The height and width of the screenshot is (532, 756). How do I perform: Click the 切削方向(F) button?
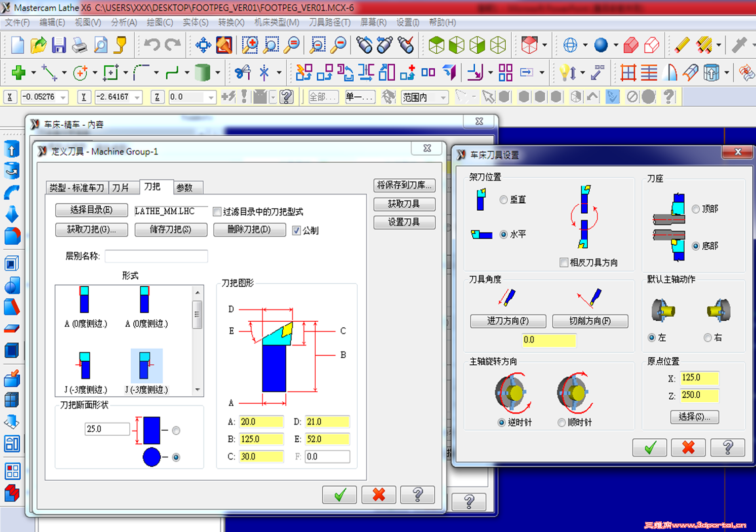[x=590, y=321]
